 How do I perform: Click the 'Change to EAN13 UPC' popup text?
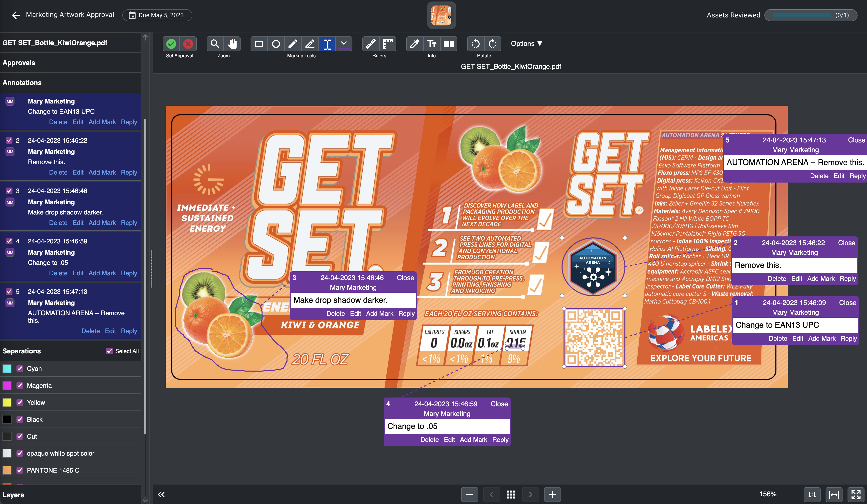777,325
